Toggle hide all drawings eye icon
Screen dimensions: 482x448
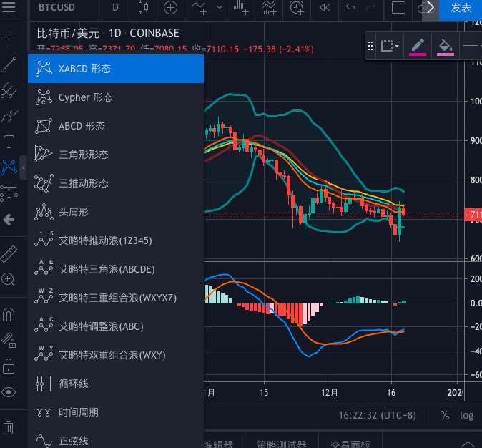click(x=9, y=391)
